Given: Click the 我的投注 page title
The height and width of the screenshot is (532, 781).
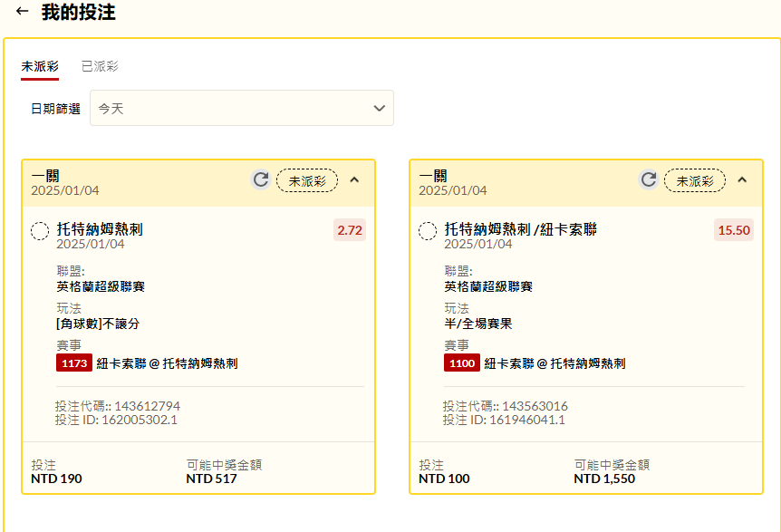Looking at the screenshot, I should [79, 12].
